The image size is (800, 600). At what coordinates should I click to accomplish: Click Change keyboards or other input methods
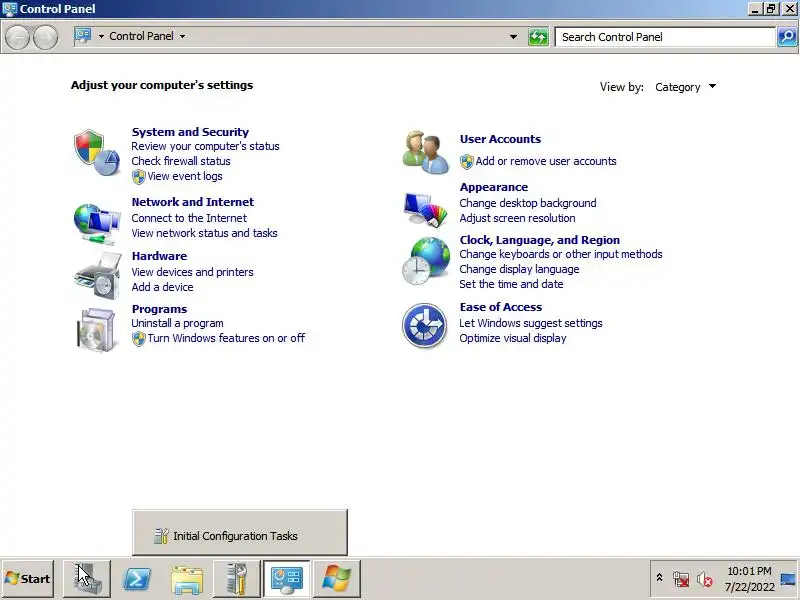tap(561, 254)
